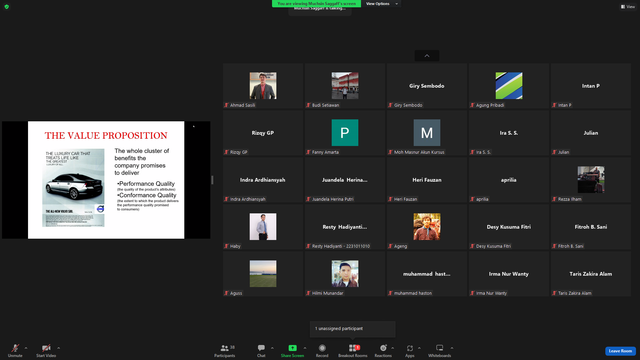
Task: Open Whiteboards
Action: point(440,351)
